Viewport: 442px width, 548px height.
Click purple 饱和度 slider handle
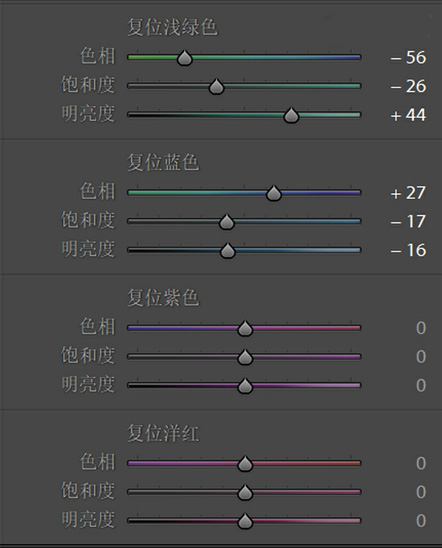pyautogui.click(x=245, y=357)
